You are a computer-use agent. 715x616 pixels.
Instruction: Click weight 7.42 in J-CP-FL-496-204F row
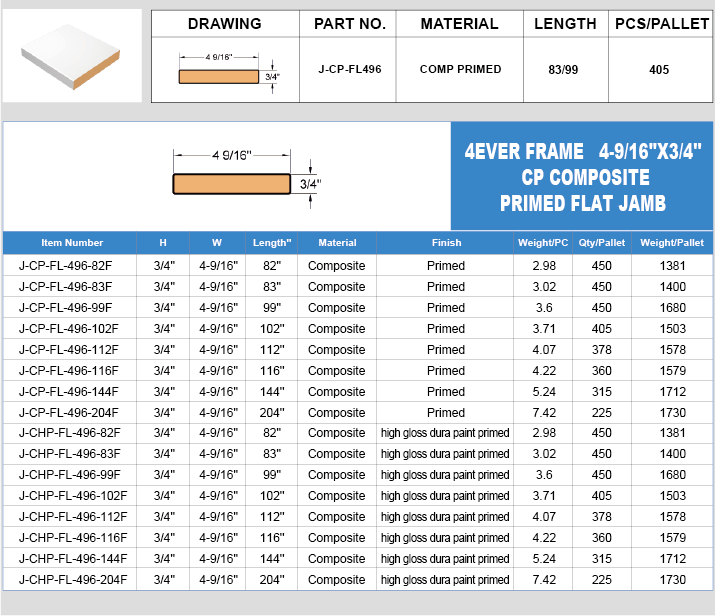point(544,413)
